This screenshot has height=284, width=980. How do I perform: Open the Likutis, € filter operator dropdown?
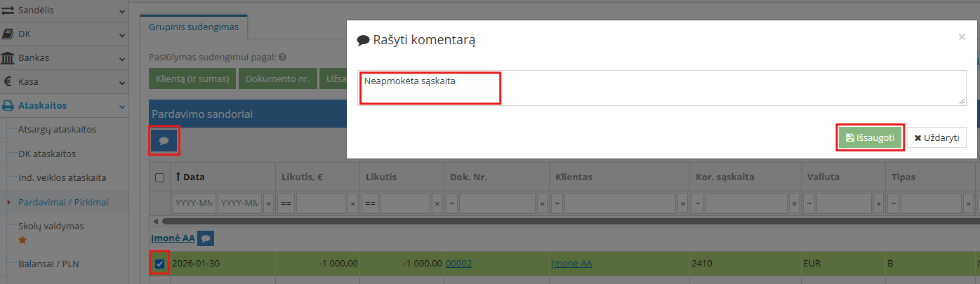pos(286,203)
